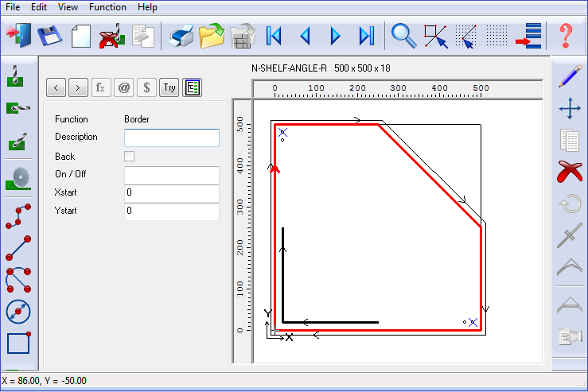Click the X/Y coordinates status bar text
The image size is (588, 392).
pos(44,381)
